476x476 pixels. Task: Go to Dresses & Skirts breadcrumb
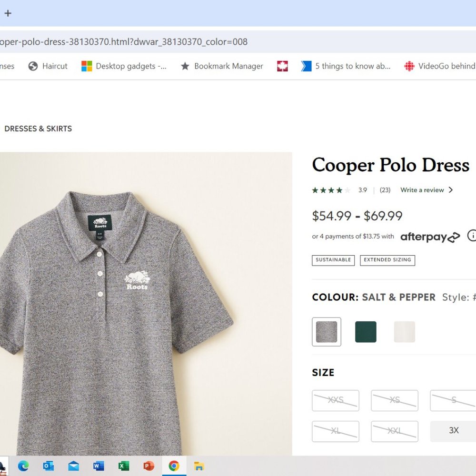(x=38, y=129)
